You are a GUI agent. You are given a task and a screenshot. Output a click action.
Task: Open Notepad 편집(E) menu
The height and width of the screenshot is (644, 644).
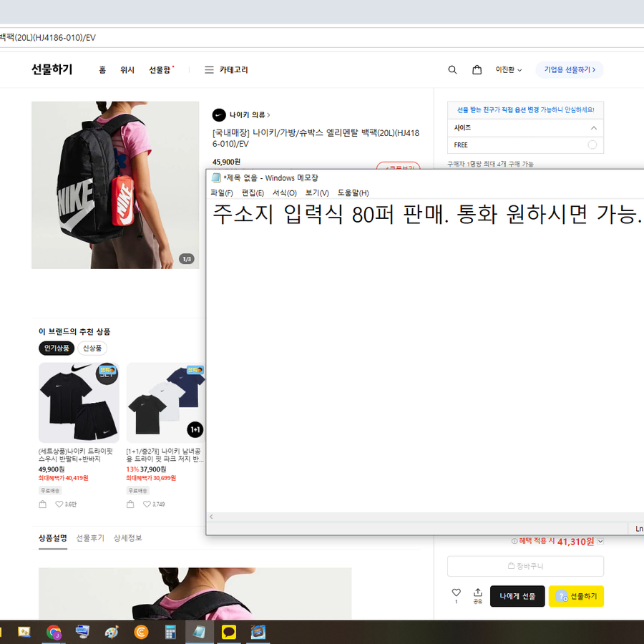[253, 193]
